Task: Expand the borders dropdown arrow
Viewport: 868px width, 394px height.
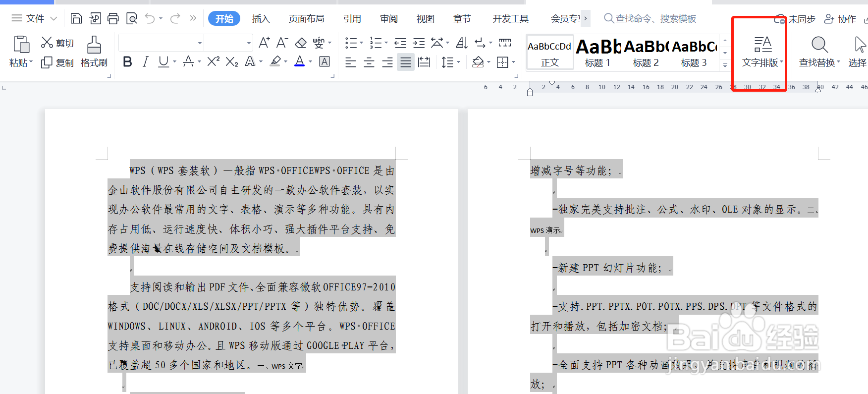Action: 514,62
